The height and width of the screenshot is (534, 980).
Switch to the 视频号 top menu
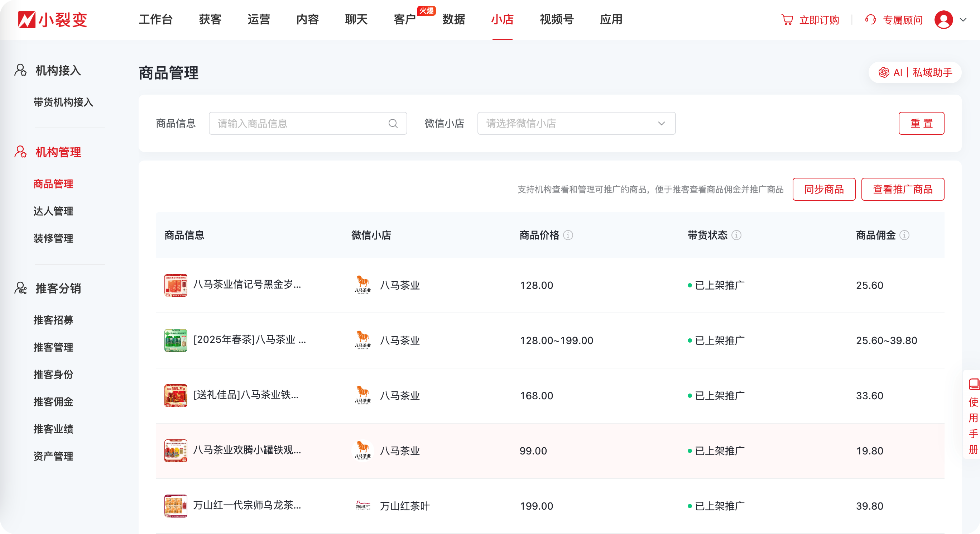[557, 19]
